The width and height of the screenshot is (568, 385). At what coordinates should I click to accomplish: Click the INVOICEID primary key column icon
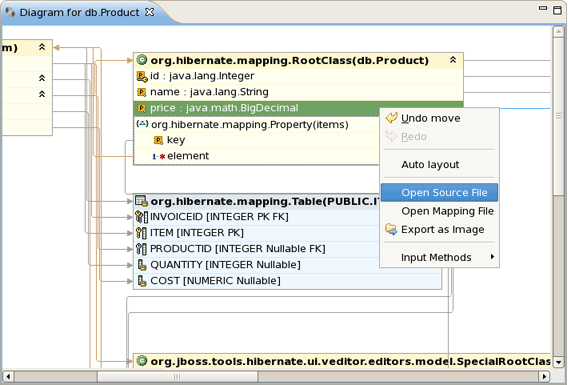141,217
